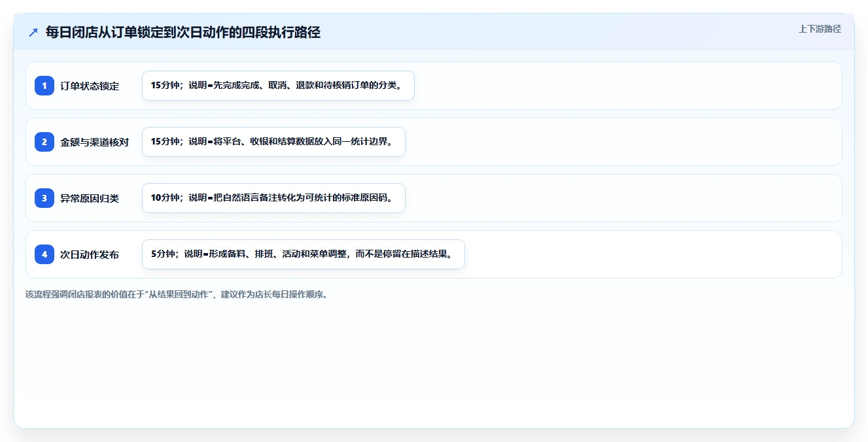
Task: Click the note about 标准原因码
Action: click(x=273, y=198)
